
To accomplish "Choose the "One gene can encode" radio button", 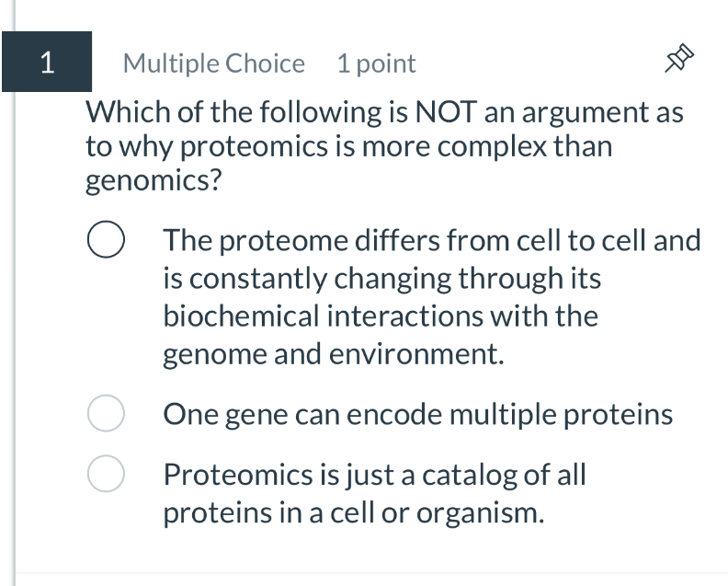I will (x=107, y=414).
